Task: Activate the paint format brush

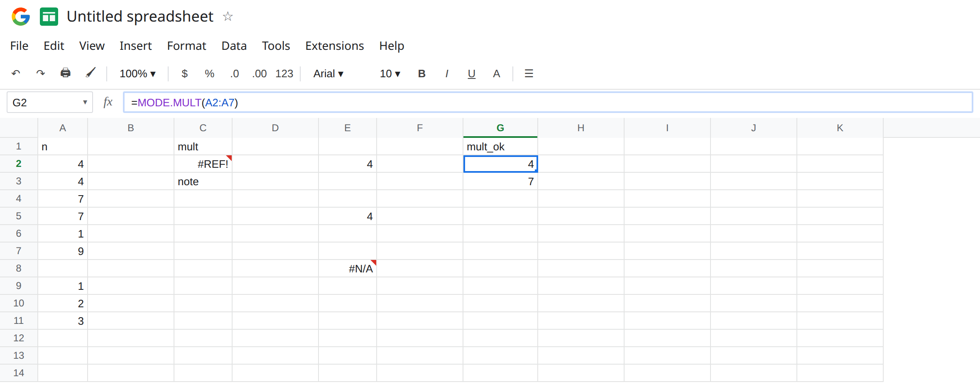Action: [91, 73]
